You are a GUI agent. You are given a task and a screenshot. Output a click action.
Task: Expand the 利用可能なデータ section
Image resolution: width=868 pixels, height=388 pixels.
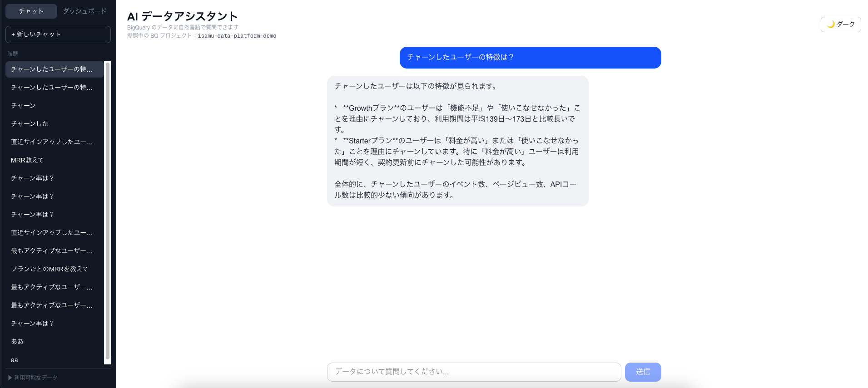tap(33, 378)
